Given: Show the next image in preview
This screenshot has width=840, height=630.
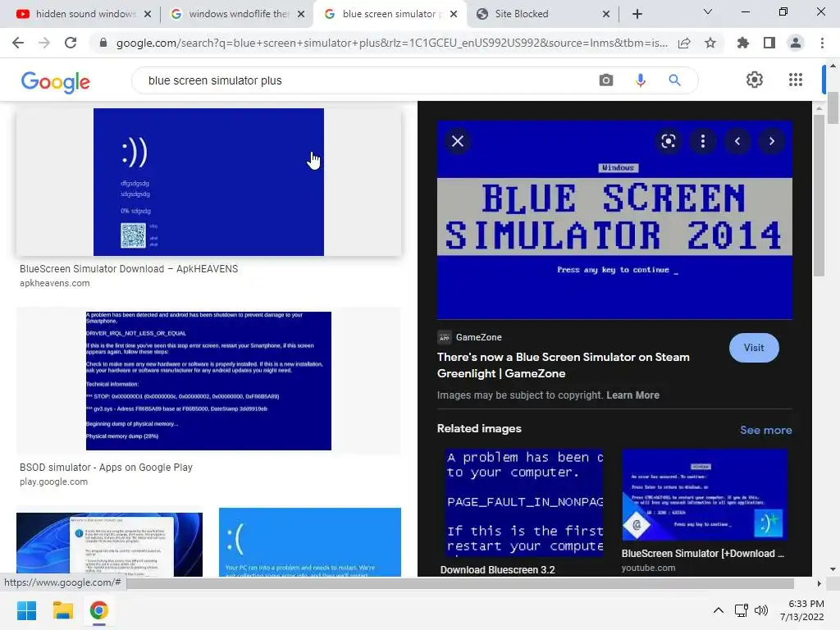Looking at the screenshot, I should click(771, 141).
